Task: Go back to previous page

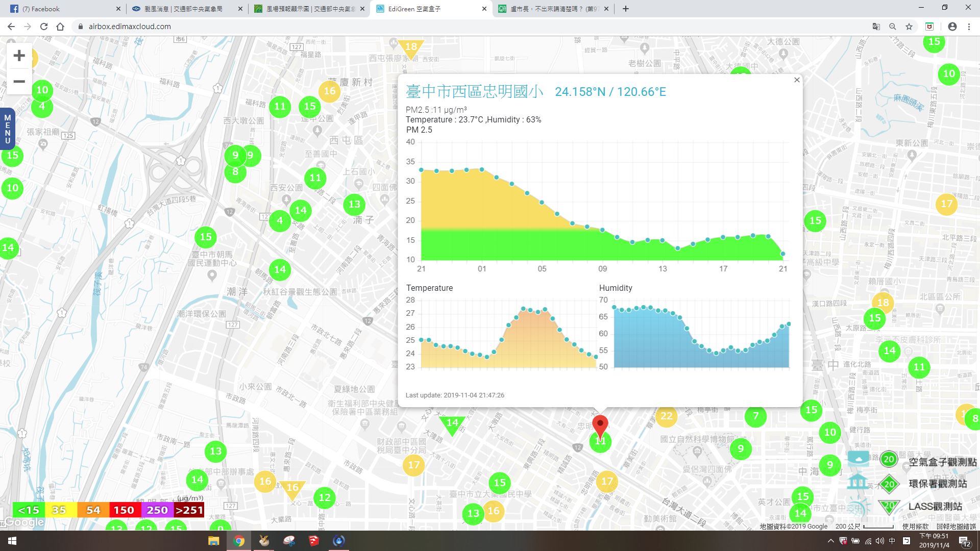Action: point(11,27)
